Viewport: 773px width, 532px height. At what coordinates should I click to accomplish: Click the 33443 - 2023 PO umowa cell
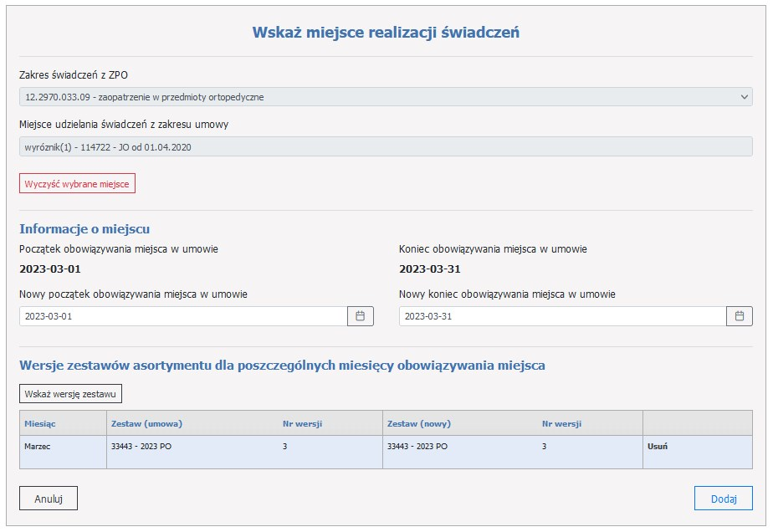pyautogui.click(x=141, y=447)
